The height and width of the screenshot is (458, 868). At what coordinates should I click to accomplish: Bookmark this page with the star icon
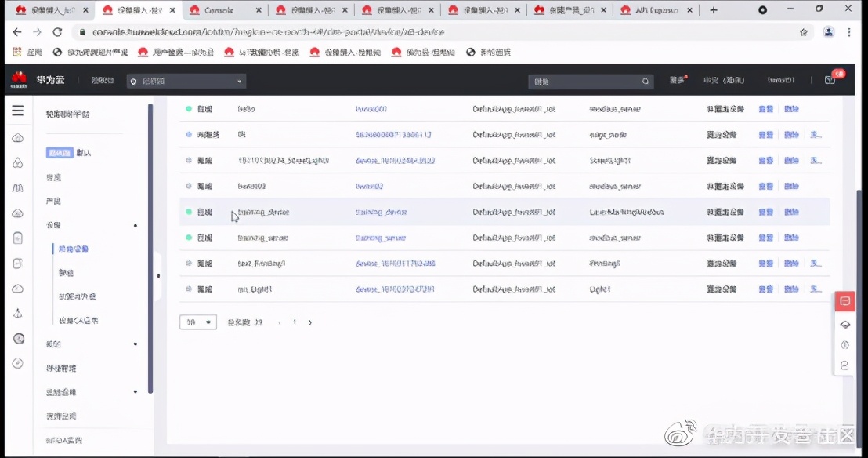[803, 32]
